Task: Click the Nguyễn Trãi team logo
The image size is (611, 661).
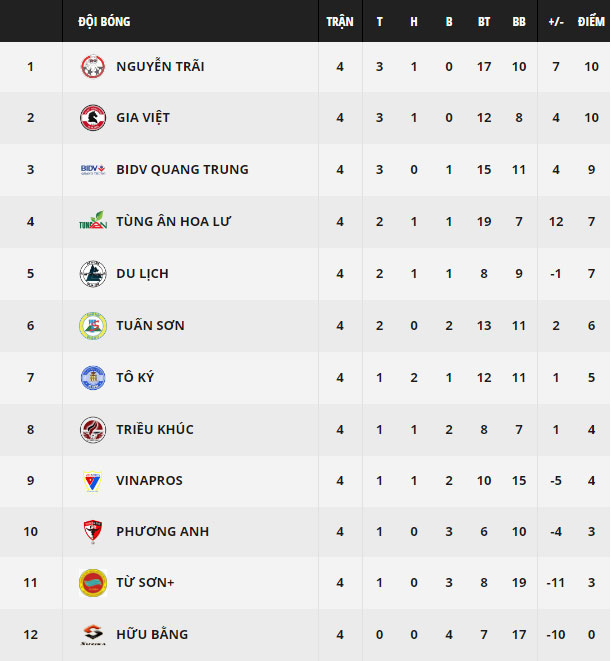Action: (x=93, y=67)
